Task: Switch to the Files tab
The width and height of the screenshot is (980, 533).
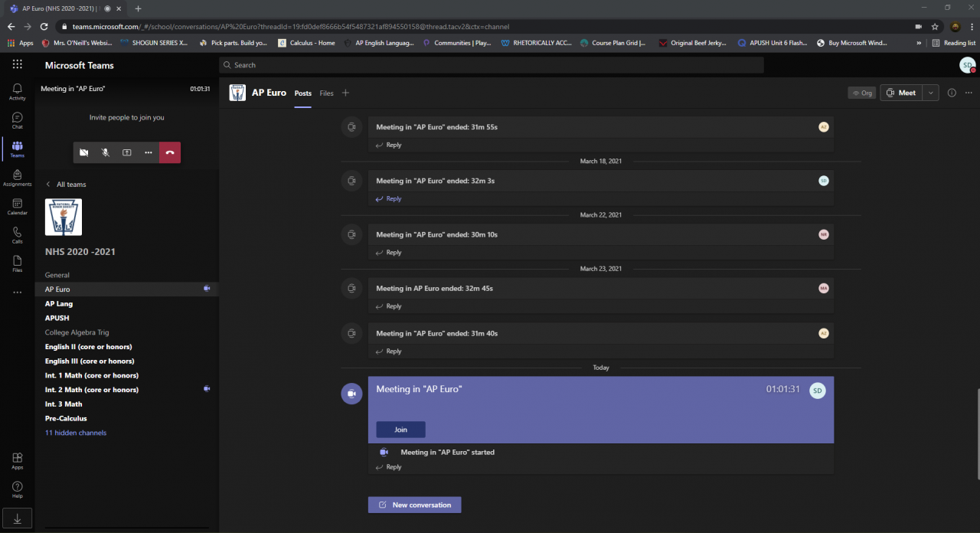Action: 326,93
